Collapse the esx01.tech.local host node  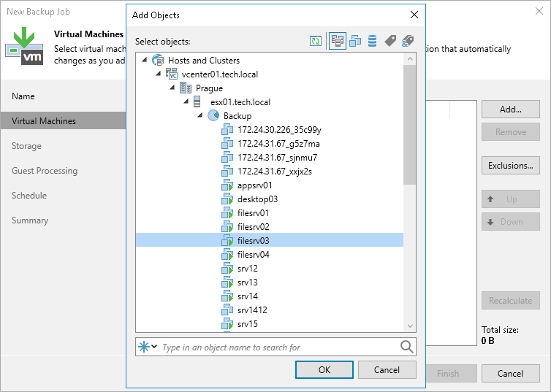point(186,101)
